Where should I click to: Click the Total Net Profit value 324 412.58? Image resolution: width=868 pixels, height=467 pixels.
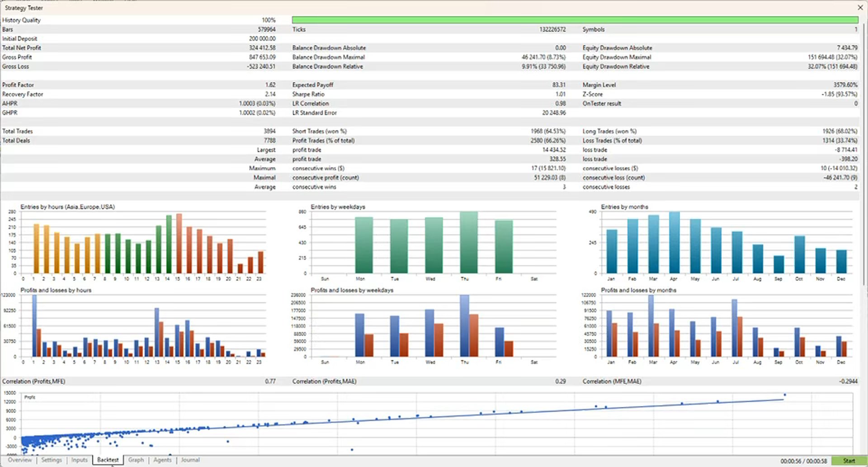pos(262,48)
